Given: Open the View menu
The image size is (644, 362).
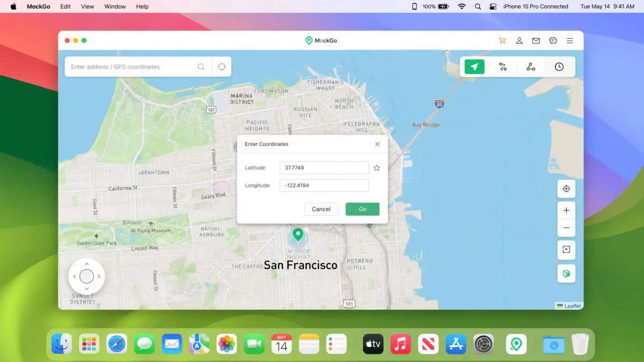Looking at the screenshot, I should point(87,6).
